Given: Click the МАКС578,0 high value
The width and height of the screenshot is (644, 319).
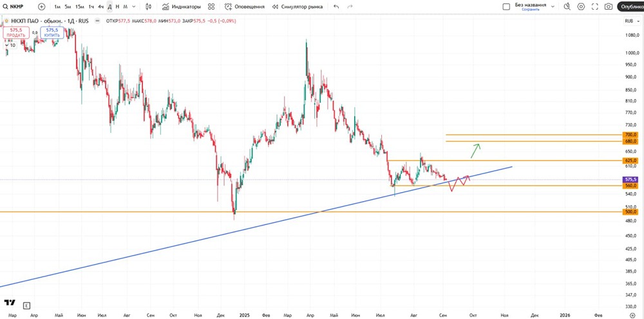Looking at the screenshot, I should pyautogui.click(x=145, y=21).
